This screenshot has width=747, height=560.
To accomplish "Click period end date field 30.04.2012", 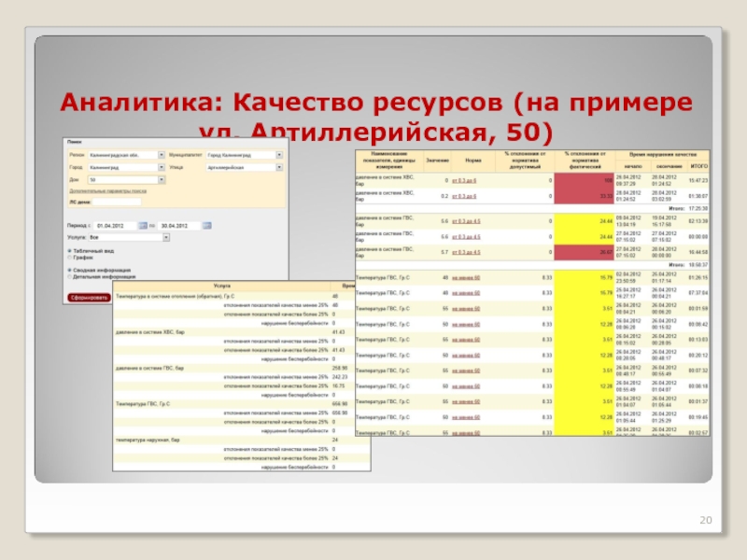I will pyautogui.click(x=180, y=226).
